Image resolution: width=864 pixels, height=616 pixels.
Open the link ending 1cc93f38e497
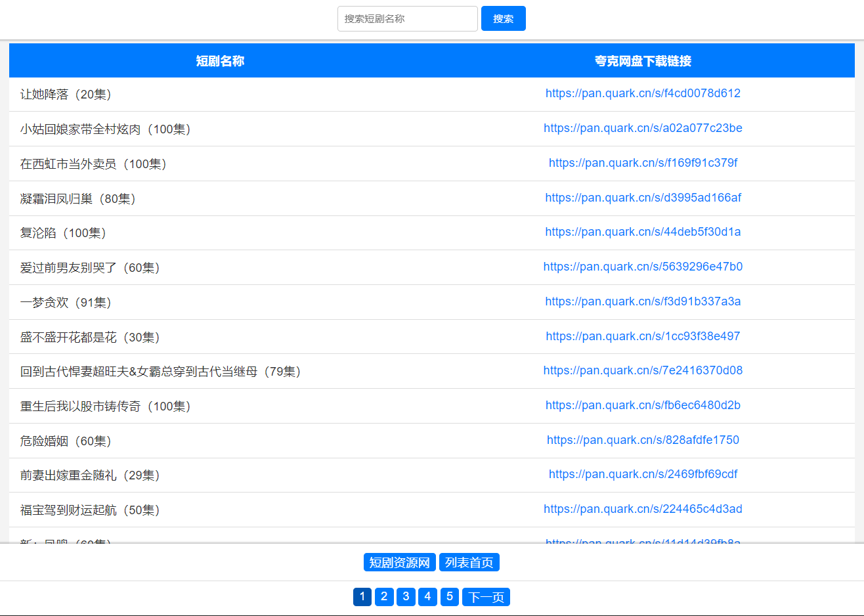(x=643, y=336)
